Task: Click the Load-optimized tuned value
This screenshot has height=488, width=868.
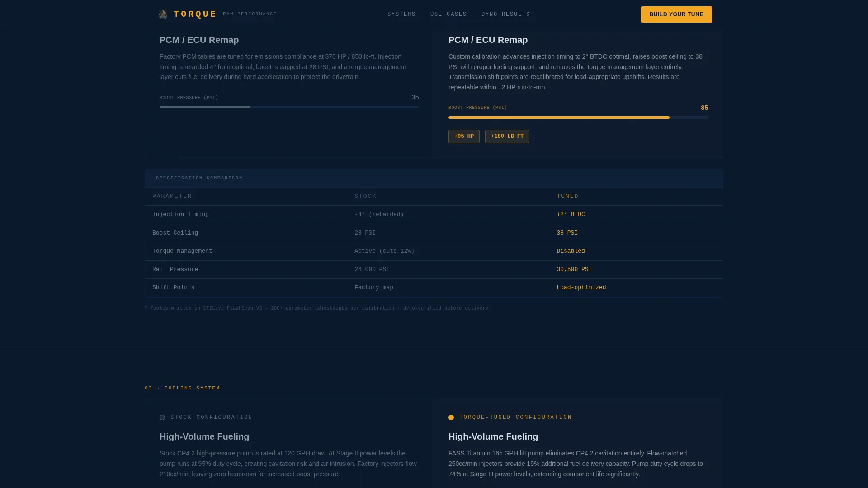Action: 581,288
